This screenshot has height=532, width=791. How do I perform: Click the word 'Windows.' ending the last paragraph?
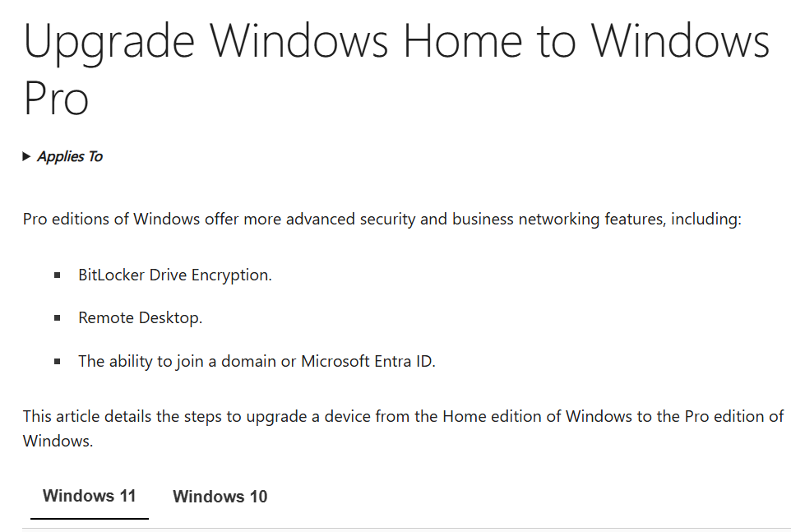click(58, 442)
